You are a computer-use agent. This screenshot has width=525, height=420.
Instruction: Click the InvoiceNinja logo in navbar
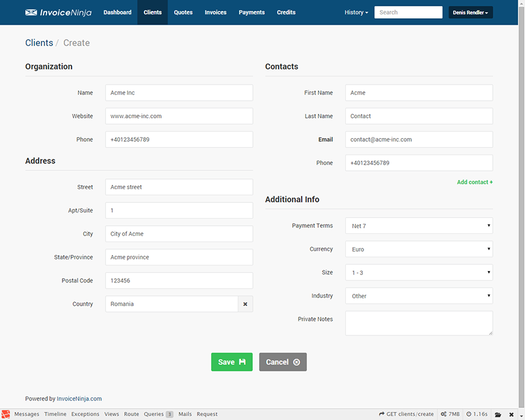tap(58, 13)
